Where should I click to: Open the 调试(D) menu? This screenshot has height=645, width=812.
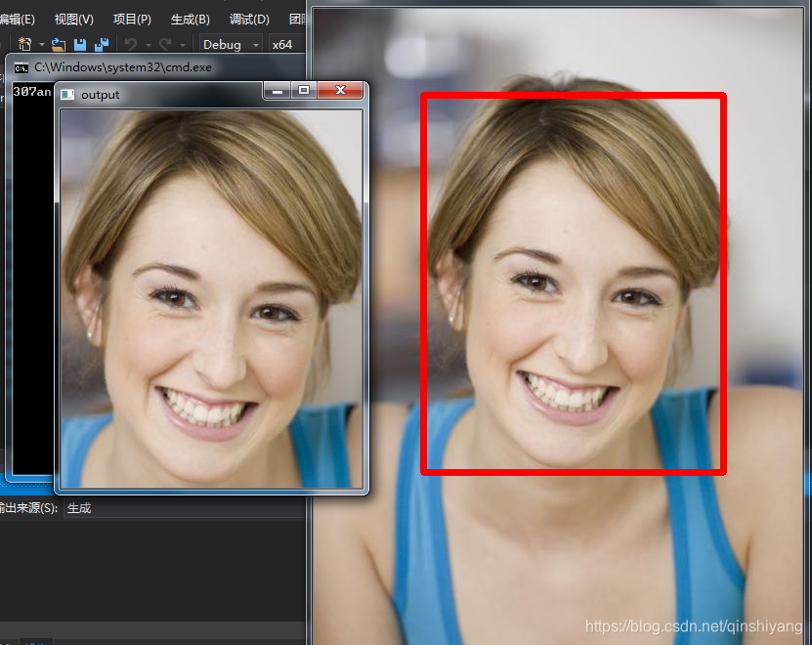[249, 20]
